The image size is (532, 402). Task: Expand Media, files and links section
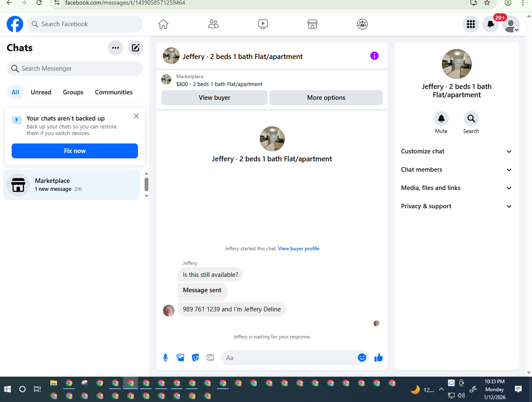[456, 188]
